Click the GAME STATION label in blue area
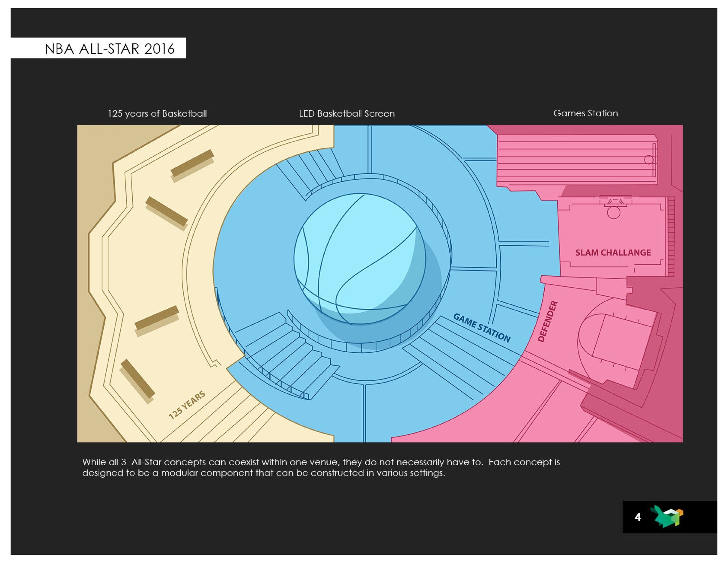This screenshot has width=728, height=563. 482,328
